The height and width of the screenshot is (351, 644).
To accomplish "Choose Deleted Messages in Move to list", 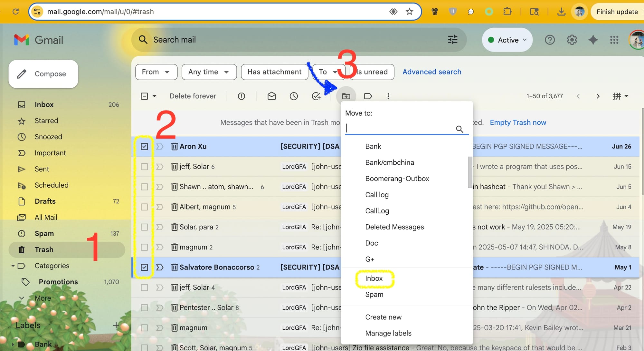I will point(394,227).
